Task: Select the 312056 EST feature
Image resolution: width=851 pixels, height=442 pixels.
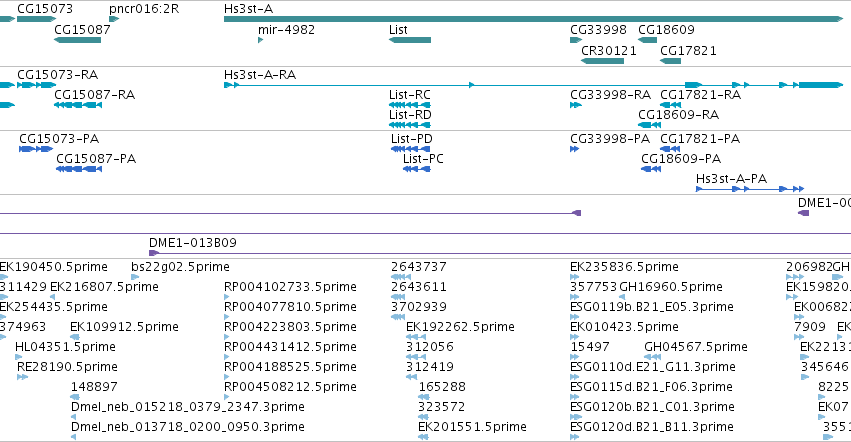Action: (416, 357)
